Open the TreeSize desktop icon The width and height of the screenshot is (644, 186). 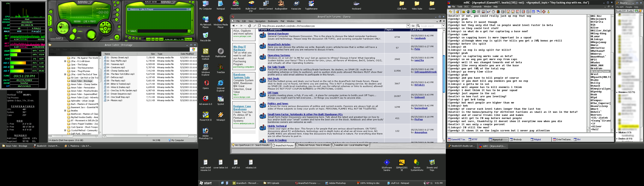[x=220, y=69]
